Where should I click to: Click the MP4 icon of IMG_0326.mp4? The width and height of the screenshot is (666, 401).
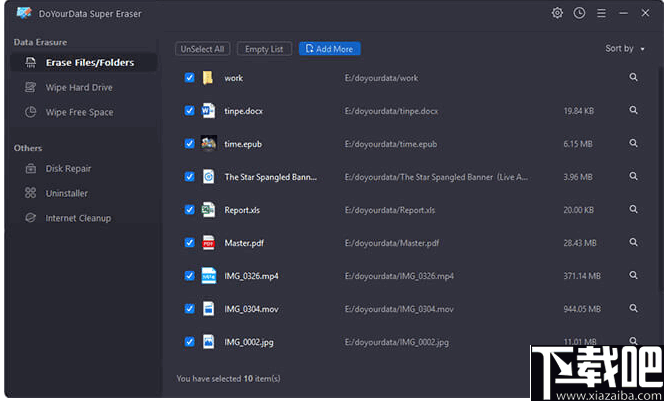[x=208, y=276]
